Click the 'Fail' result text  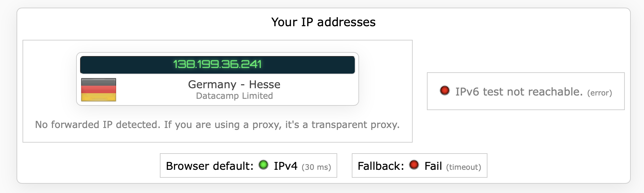coord(433,166)
